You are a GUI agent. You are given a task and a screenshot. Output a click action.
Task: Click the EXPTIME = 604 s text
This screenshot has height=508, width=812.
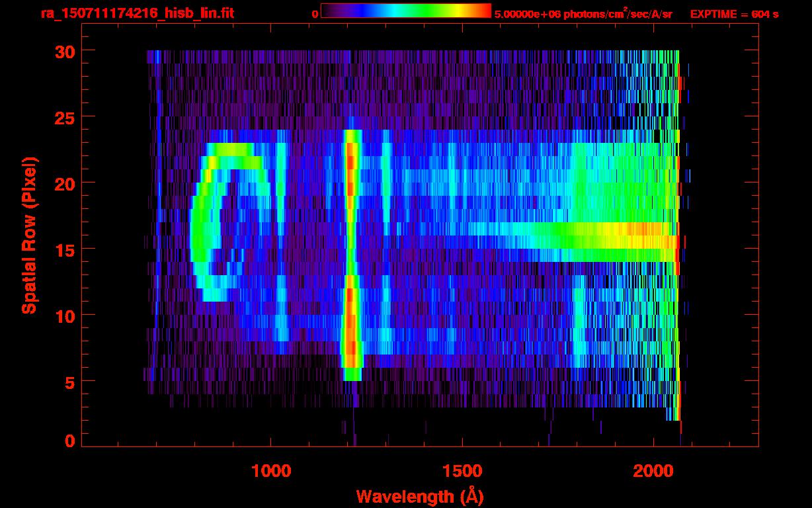(x=734, y=14)
